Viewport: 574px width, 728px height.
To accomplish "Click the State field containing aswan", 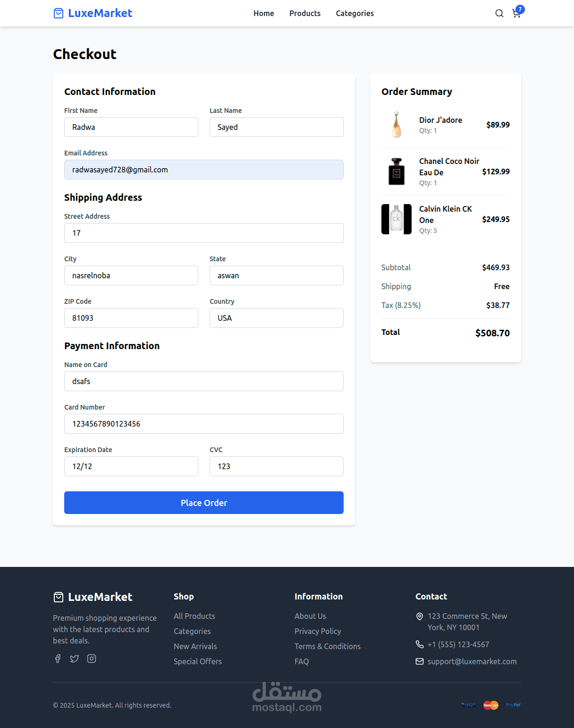I will point(277,275).
